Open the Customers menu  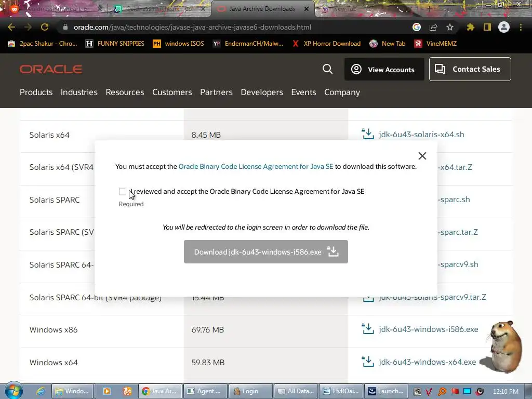pyautogui.click(x=172, y=92)
